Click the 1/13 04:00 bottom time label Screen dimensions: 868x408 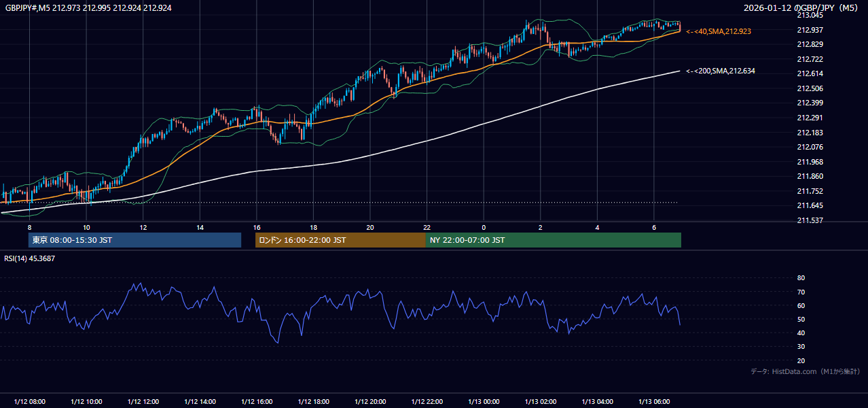597,401
